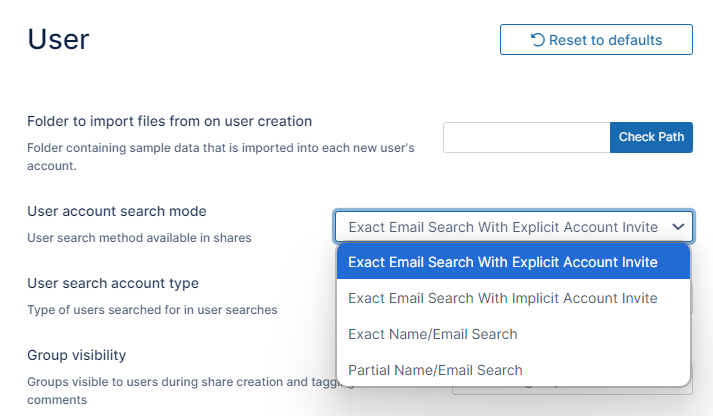Click 'Type of users searched for' description text
The image size is (713, 416).
(152, 310)
